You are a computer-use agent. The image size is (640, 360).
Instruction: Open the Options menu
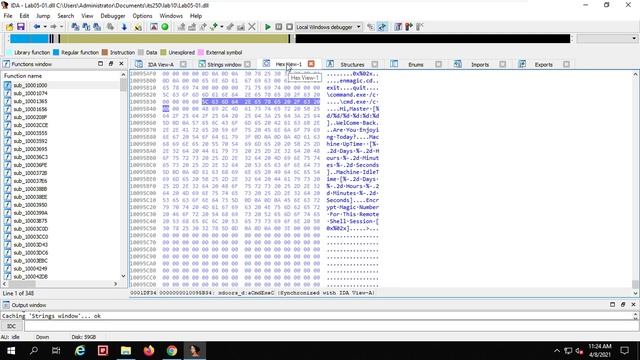coord(142,16)
